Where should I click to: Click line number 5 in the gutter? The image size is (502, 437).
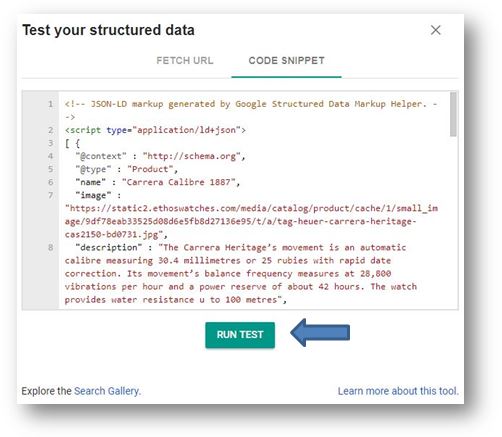click(x=50, y=169)
